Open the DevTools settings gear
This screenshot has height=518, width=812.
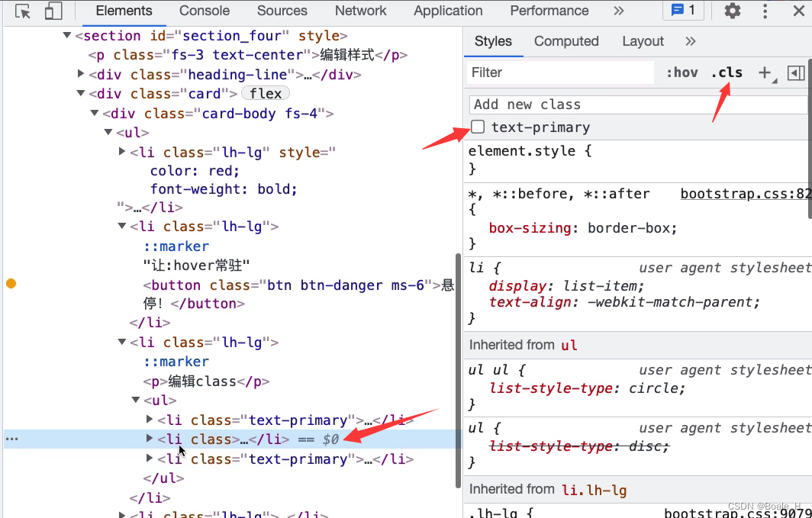pos(732,11)
